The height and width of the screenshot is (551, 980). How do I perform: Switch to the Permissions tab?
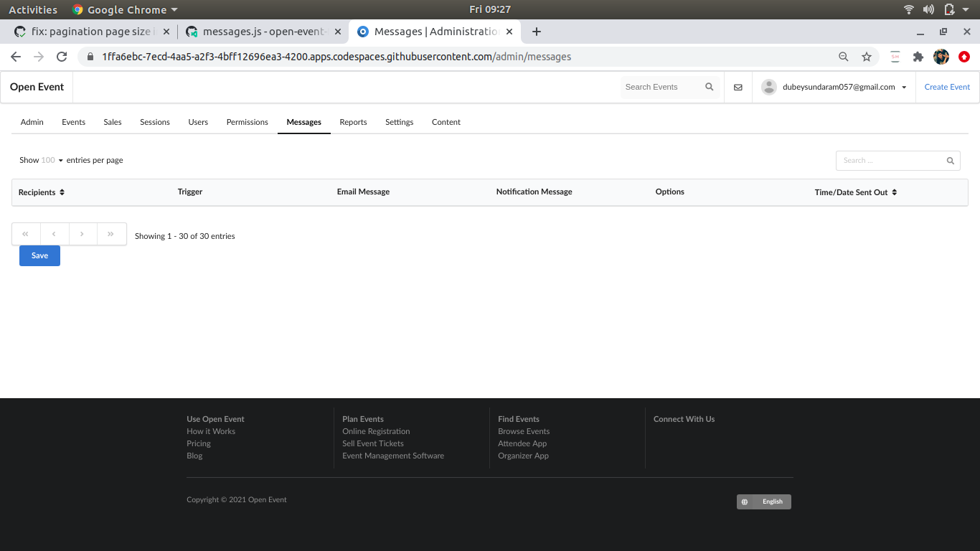pyautogui.click(x=247, y=122)
